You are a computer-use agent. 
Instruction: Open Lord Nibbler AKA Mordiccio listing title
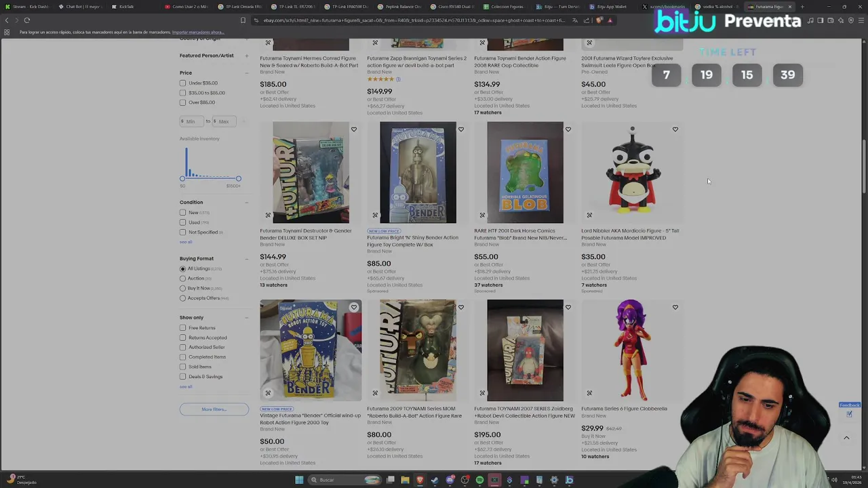click(x=630, y=234)
